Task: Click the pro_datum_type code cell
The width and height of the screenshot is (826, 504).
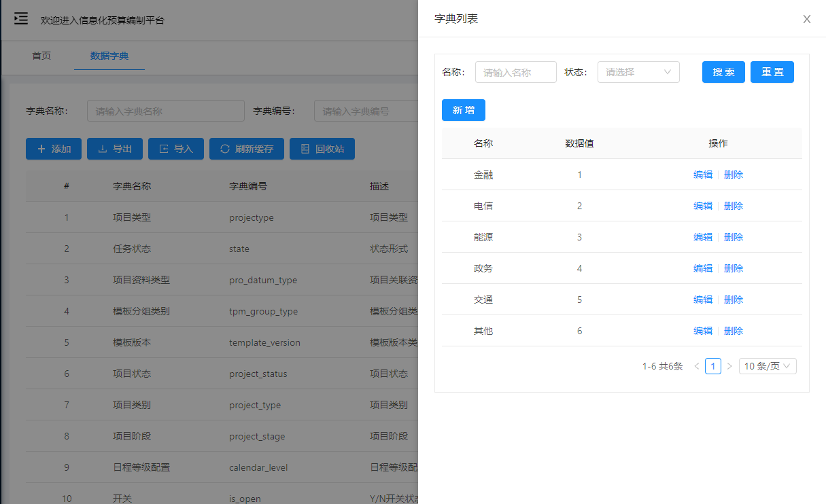Action: [263, 280]
